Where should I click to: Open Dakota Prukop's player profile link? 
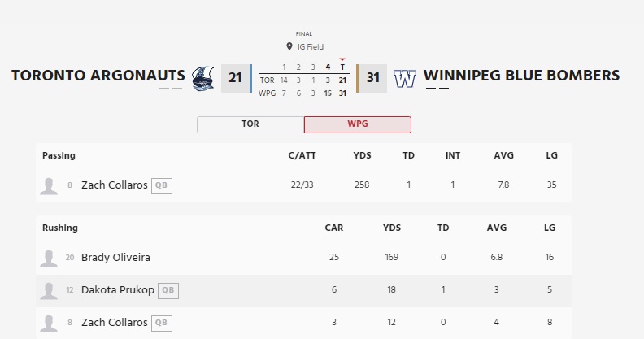pyautogui.click(x=118, y=290)
